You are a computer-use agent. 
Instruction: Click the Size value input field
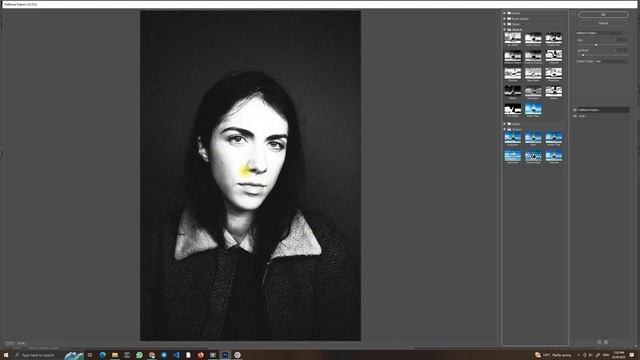coord(620,40)
